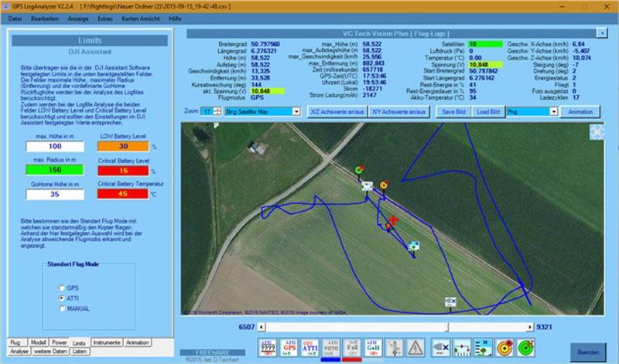619x364 pixels.
Task: Switch to the Analyse tab
Action: tap(19, 351)
